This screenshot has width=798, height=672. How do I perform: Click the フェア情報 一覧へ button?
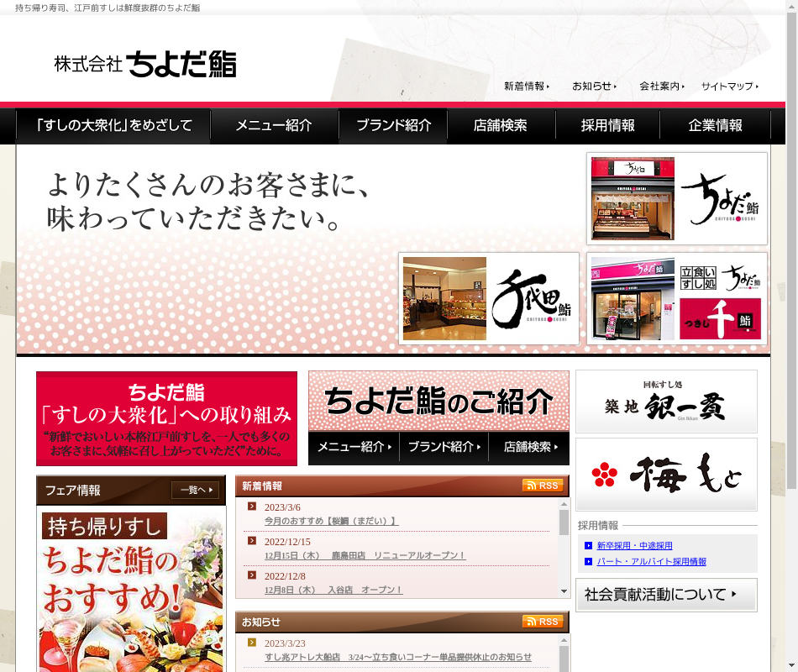pos(195,490)
